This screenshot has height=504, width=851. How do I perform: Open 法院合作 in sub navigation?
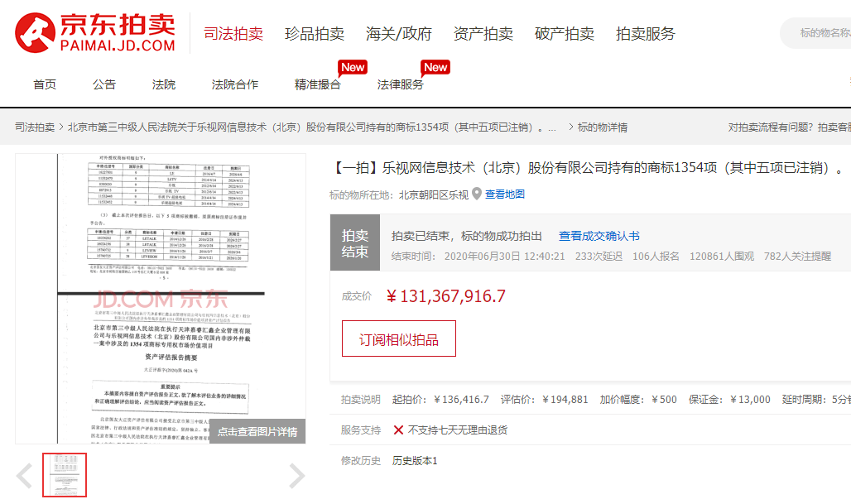click(235, 84)
